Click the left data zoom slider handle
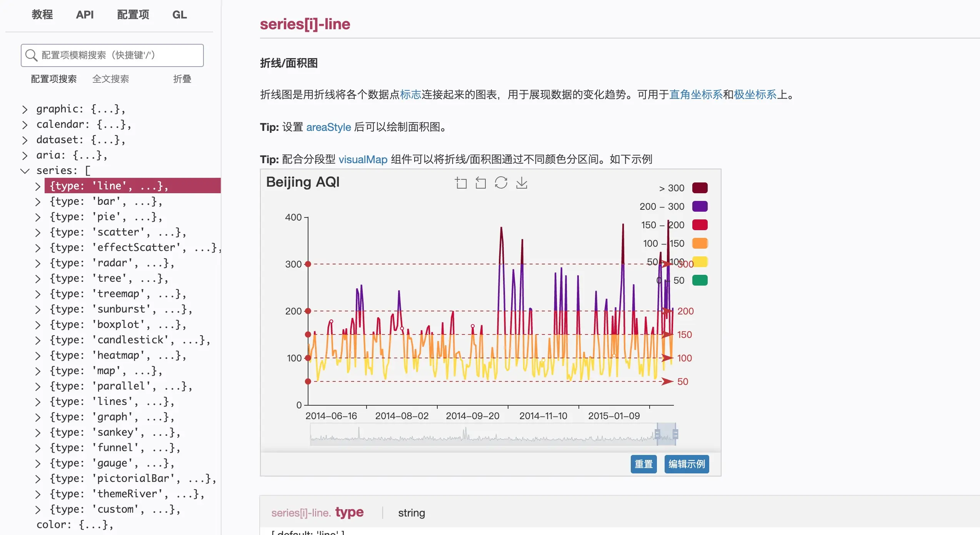 pyautogui.click(x=657, y=434)
